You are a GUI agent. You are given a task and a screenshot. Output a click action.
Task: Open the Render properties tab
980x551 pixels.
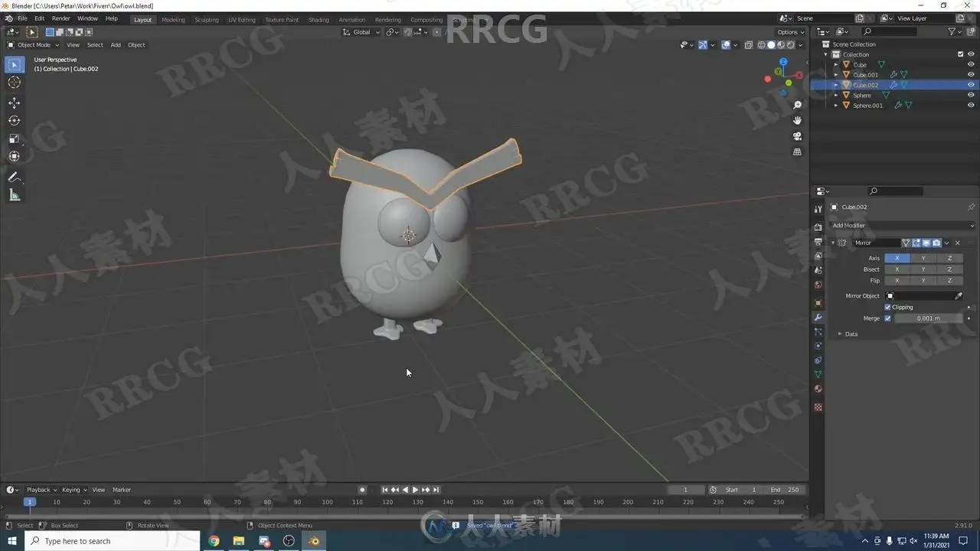(x=818, y=227)
